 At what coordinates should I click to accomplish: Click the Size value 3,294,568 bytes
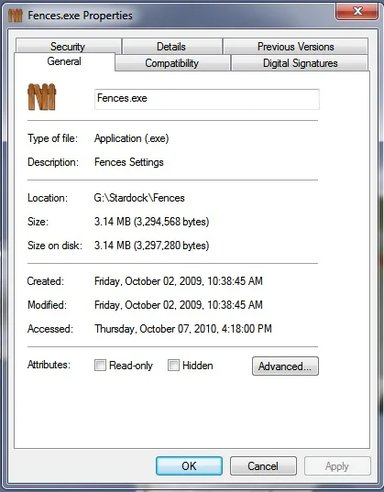[152, 222]
